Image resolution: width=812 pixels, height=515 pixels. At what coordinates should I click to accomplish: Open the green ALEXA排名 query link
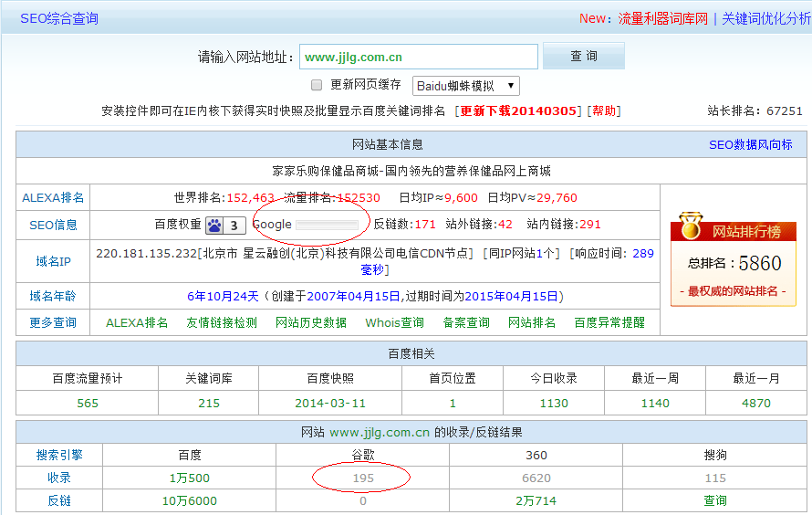pos(137,322)
